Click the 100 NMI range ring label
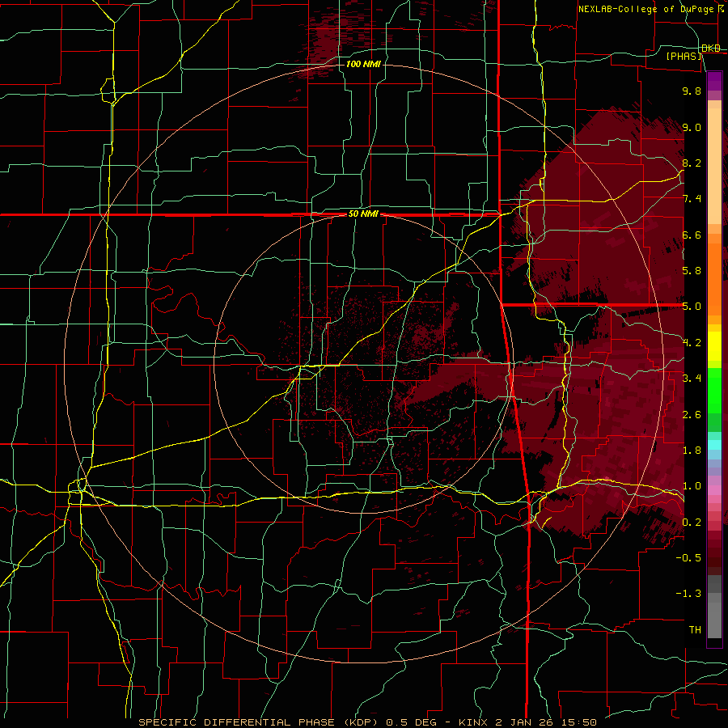This screenshot has height=728, width=728. pos(363,64)
